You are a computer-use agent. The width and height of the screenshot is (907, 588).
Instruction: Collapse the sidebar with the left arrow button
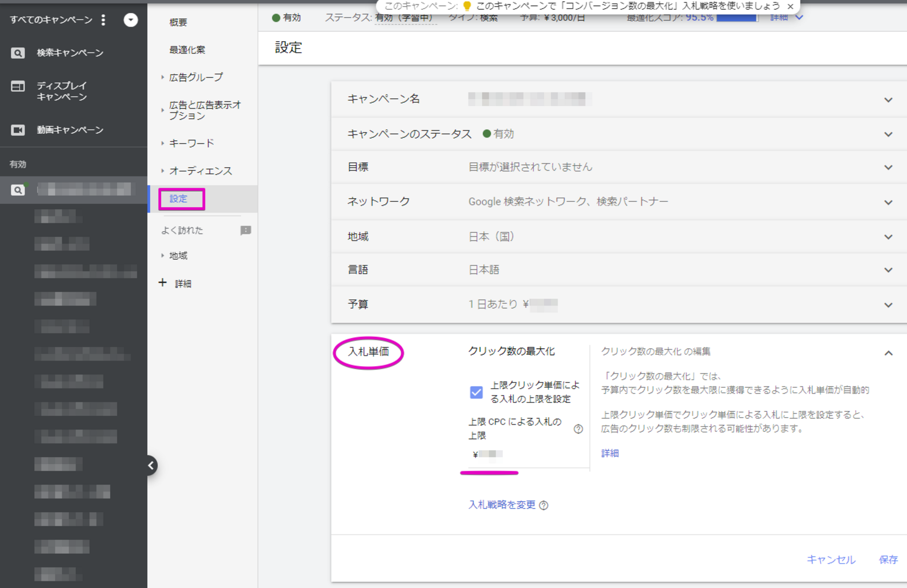[x=151, y=466]
